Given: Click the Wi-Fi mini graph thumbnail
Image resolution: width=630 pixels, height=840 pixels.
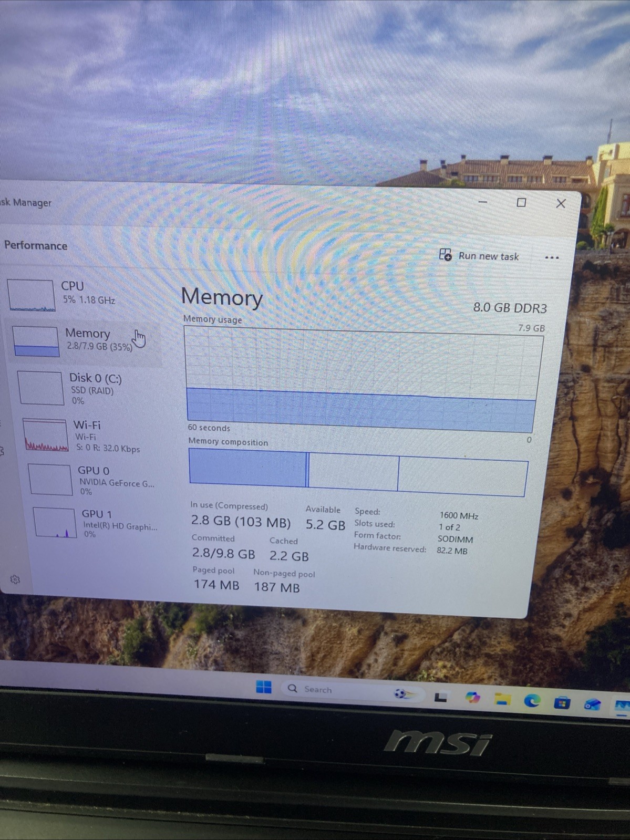Looking at the screenshot, I should pos(46,435).
